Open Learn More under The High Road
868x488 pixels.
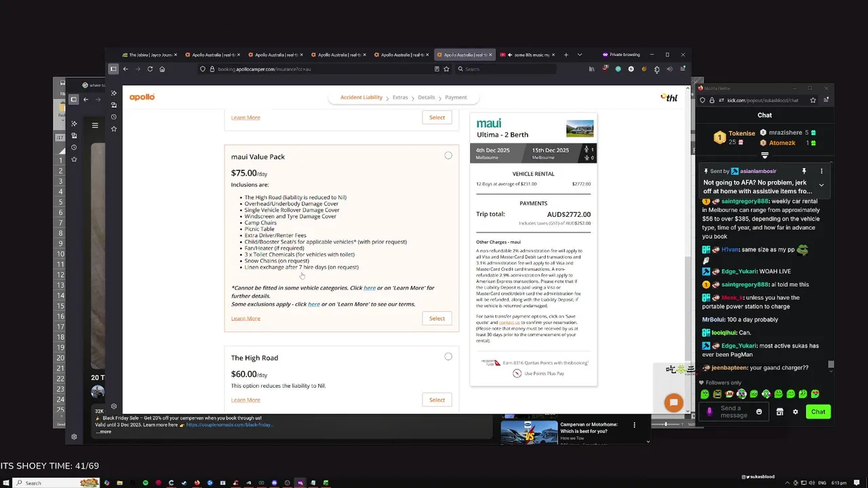[x=245, y=400]
